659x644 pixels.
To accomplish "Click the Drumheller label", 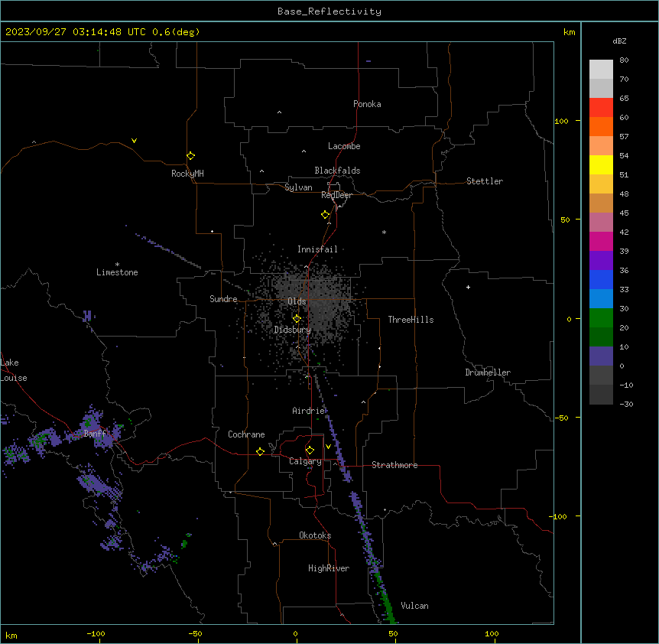I will pyautogui.click(x=488, y=372).
